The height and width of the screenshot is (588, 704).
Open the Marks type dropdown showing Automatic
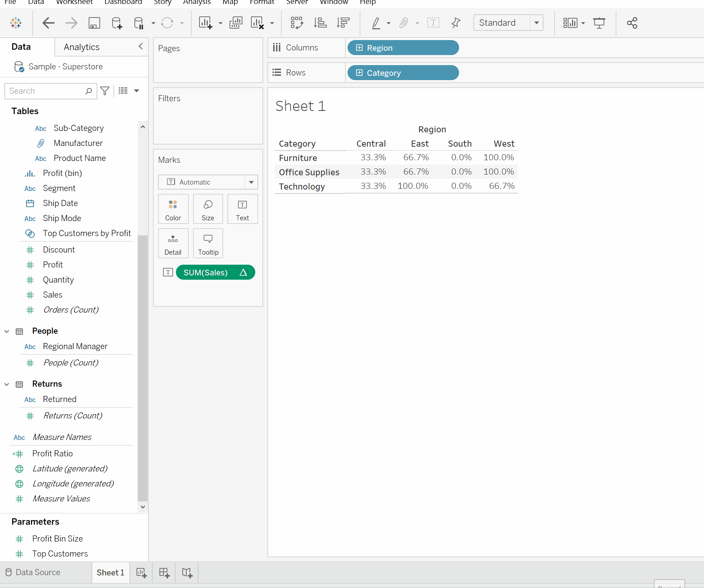pos(251,182)
